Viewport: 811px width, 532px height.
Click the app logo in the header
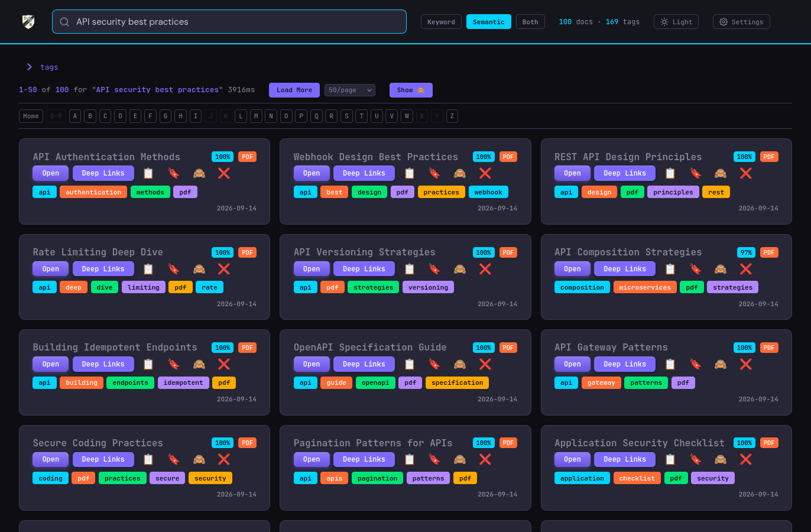(28, 22)
